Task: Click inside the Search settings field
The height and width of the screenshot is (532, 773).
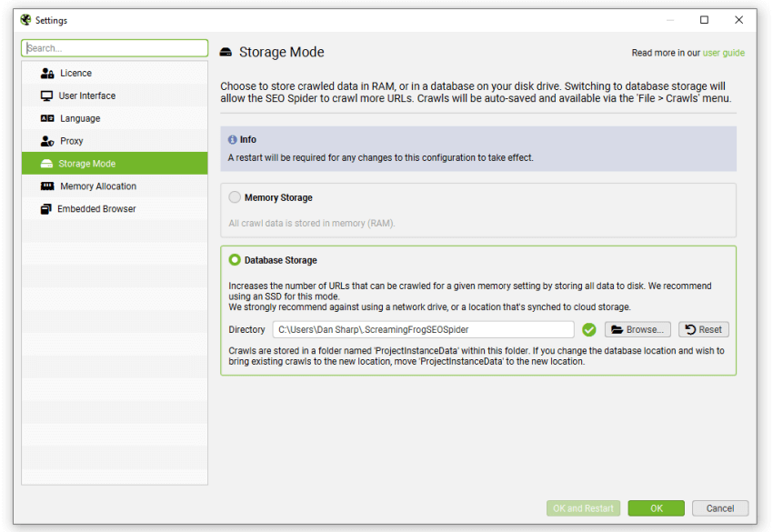Action: [115, 47]
